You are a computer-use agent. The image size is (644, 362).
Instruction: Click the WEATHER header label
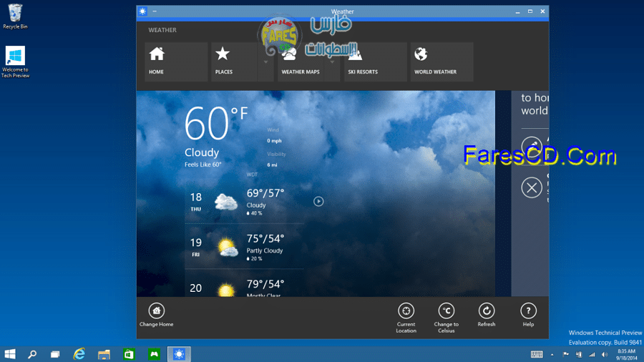(x=162, y=30)
